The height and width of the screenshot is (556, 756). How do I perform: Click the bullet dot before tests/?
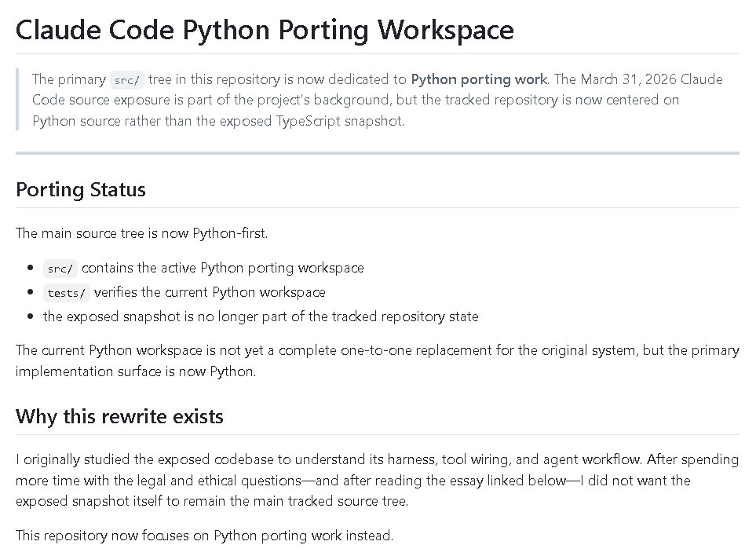pos(31,292)
